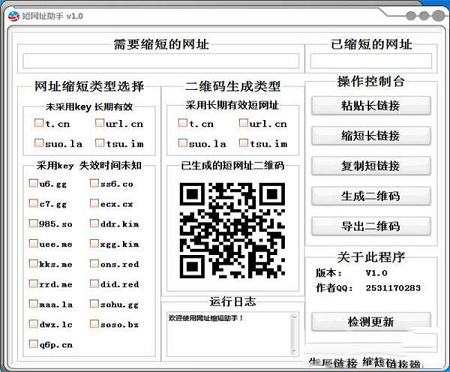Enable url.cn under 网址缩短类型选择
This screenshot has height=372, width=450.
[x=100, y=123]
